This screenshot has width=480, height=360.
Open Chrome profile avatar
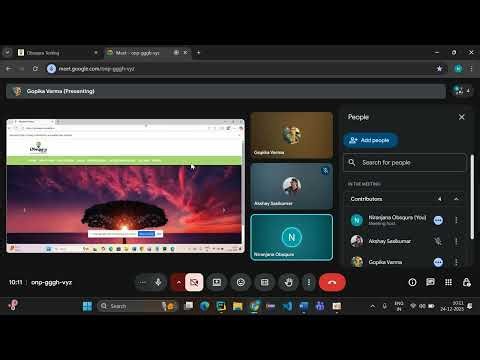(458, 69)
